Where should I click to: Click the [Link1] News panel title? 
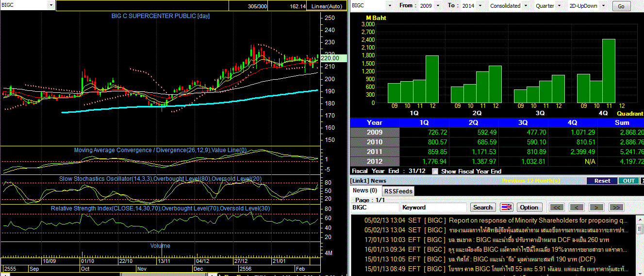coord(369,181)
